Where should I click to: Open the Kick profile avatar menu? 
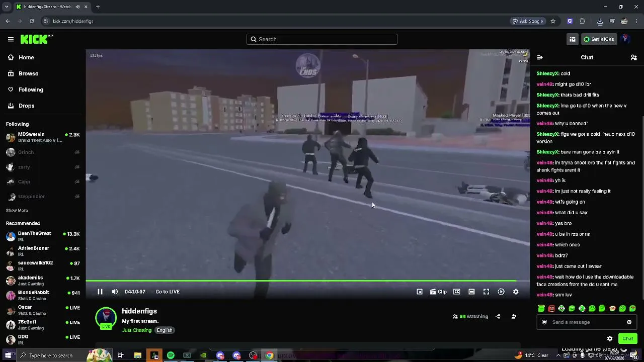pyautogui.click(x=626, y=39)
